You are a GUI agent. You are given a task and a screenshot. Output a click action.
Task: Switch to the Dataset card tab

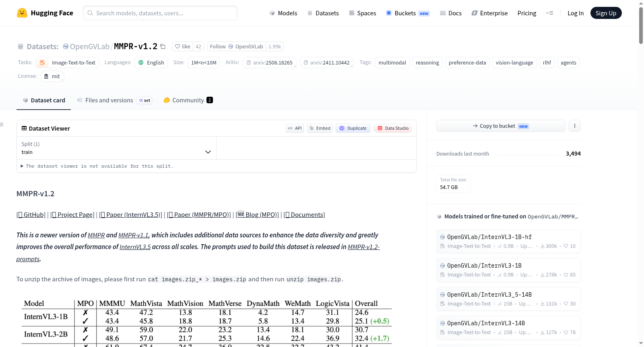(x=44, y=100)
